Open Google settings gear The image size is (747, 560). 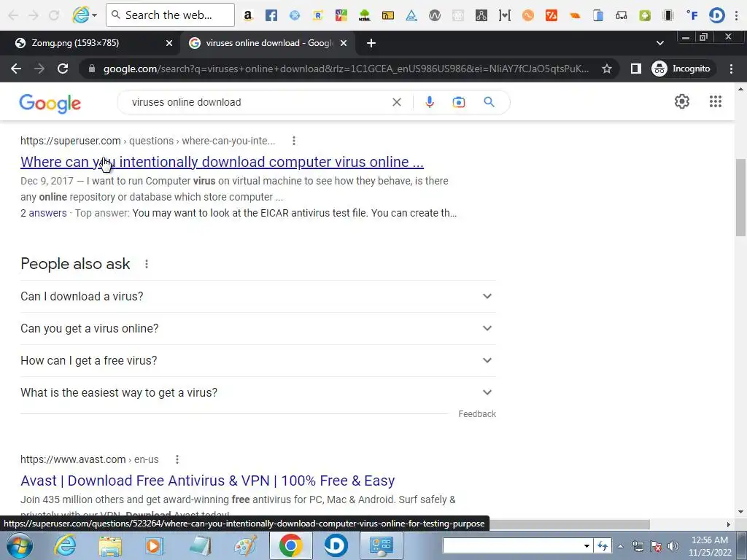point(682,101)
